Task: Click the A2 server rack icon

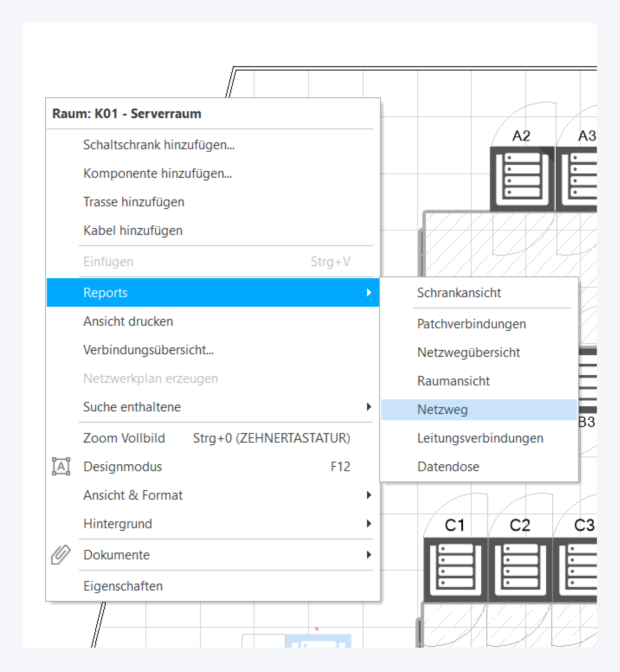Action: click(522, 179)
